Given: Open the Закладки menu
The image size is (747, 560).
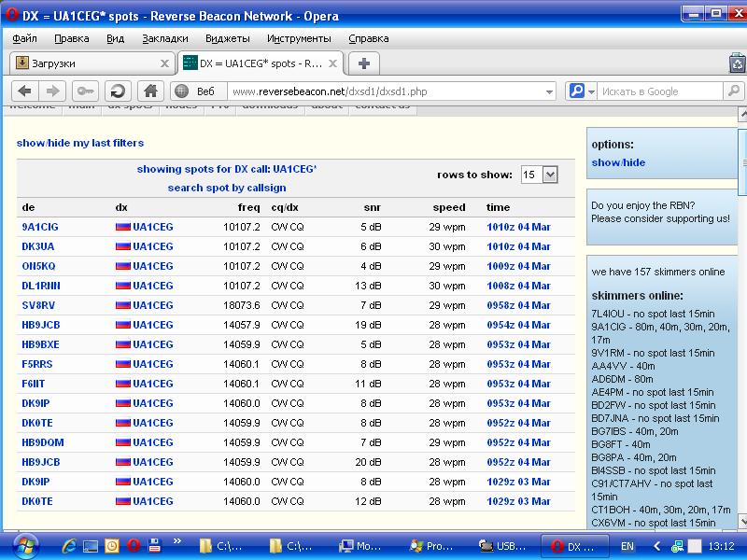Looking at the screenshot, I should pyautogui.click(x=165, y=38).
